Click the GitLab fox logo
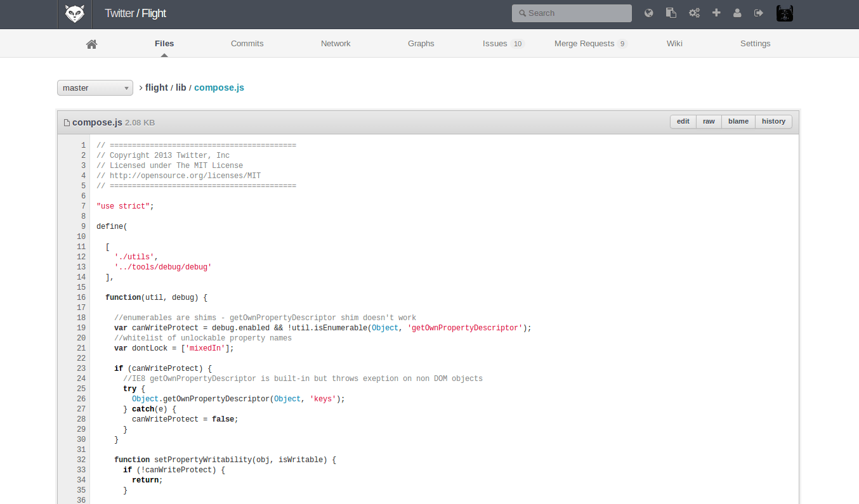859x504 pixels. pos(75,13)
